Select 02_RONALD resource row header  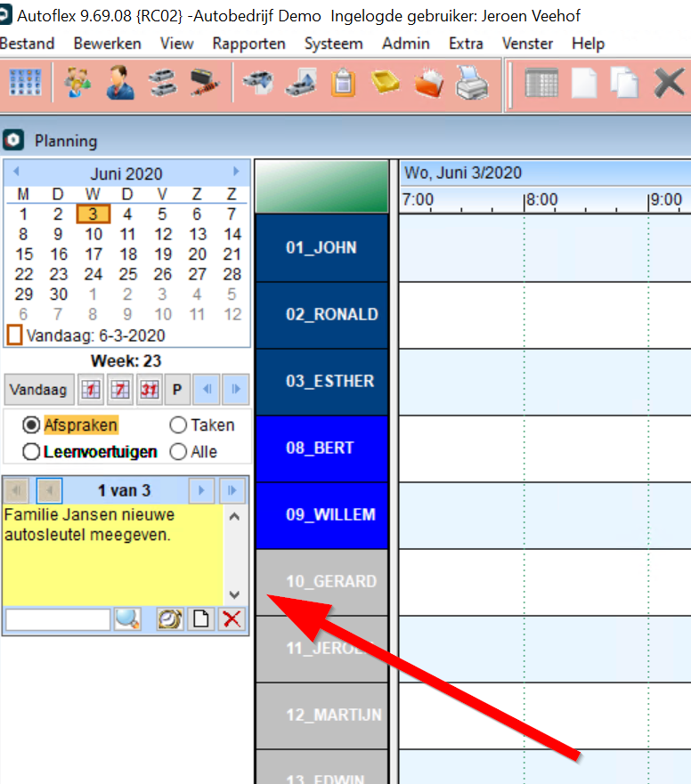[321, 314]
